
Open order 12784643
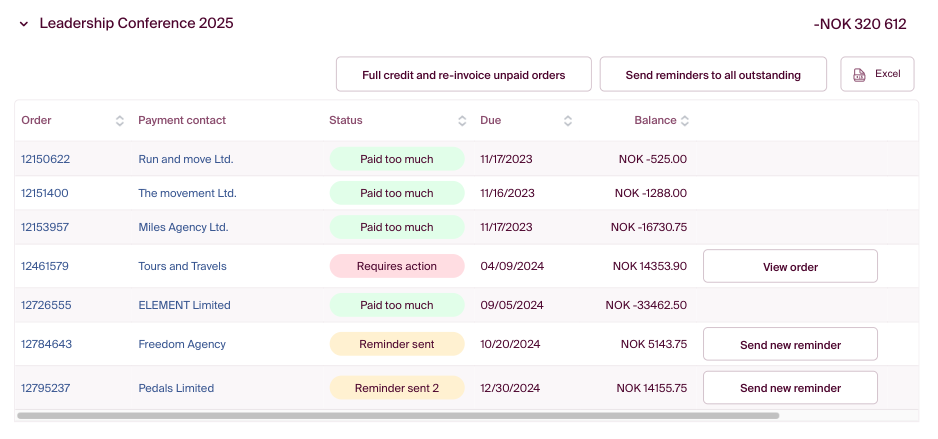pos(46,344)
